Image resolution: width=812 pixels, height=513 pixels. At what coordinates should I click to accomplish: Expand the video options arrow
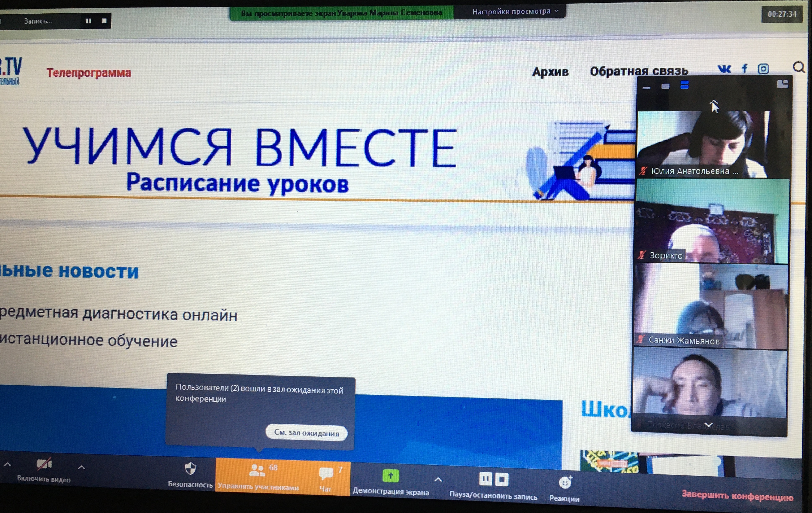(82, 468)
